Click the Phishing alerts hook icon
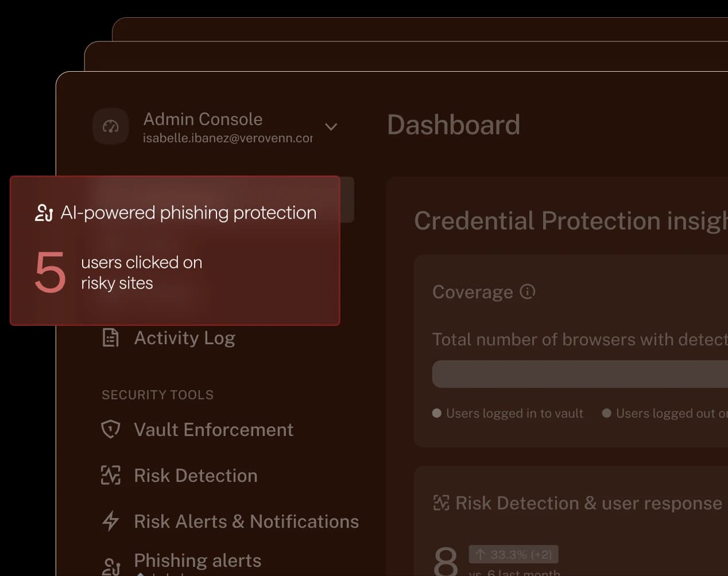This screenshot has height=576, width=728. [x=111, y=566]
